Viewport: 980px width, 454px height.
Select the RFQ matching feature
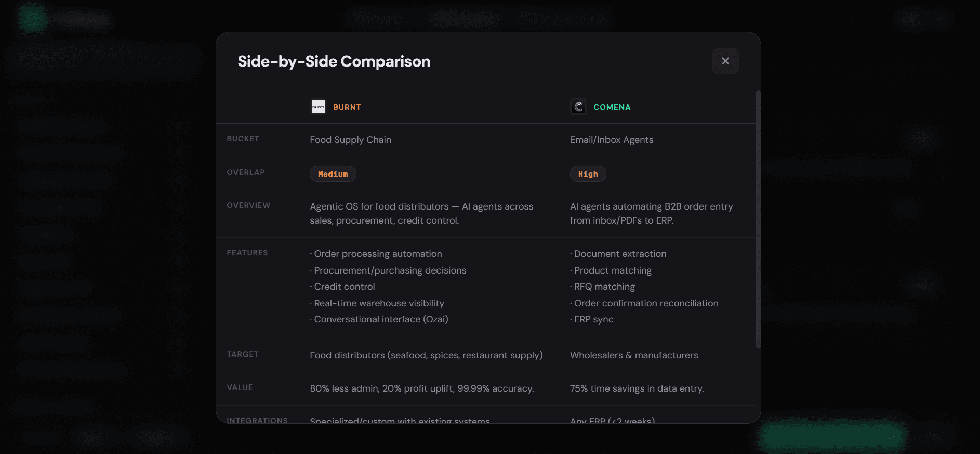coord(603,287)
